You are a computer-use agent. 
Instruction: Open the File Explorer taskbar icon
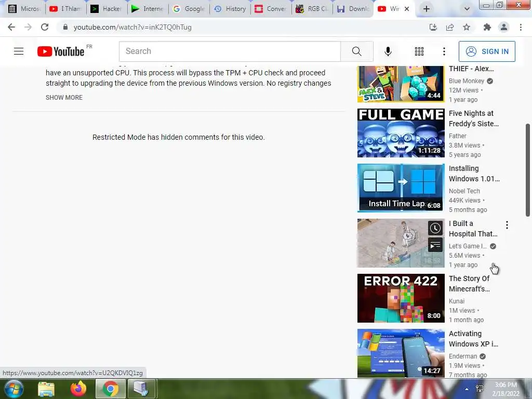pos(46,389)
